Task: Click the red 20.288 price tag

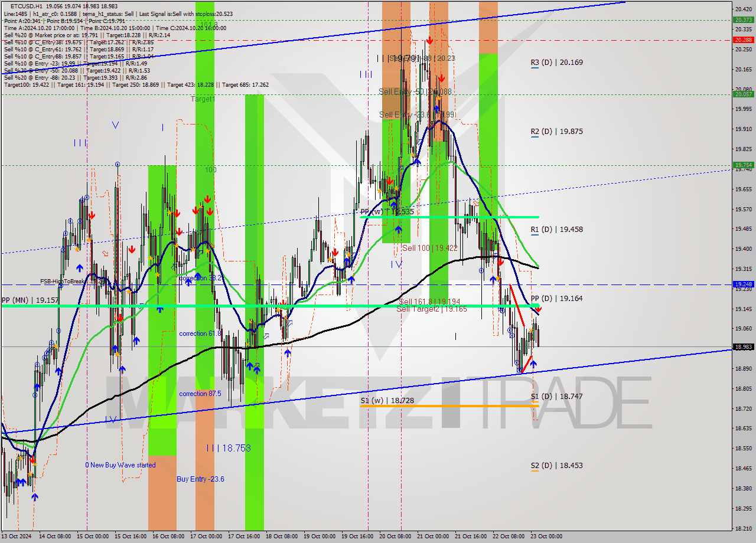Action: 743,40
